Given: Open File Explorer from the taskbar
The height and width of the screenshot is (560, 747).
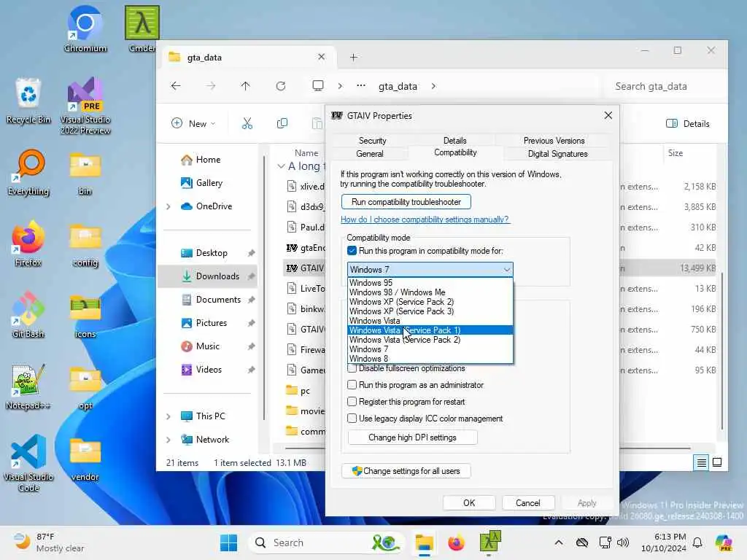Looking at the screenshot, I should tap(424, 542).
